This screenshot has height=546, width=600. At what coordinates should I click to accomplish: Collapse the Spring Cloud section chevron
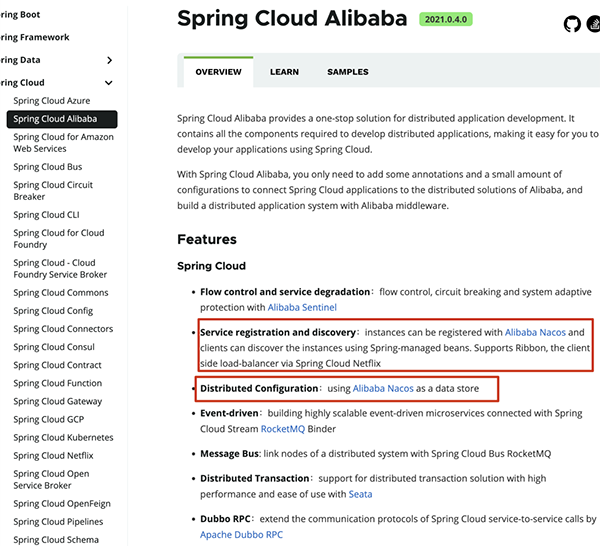coord(109,83)
